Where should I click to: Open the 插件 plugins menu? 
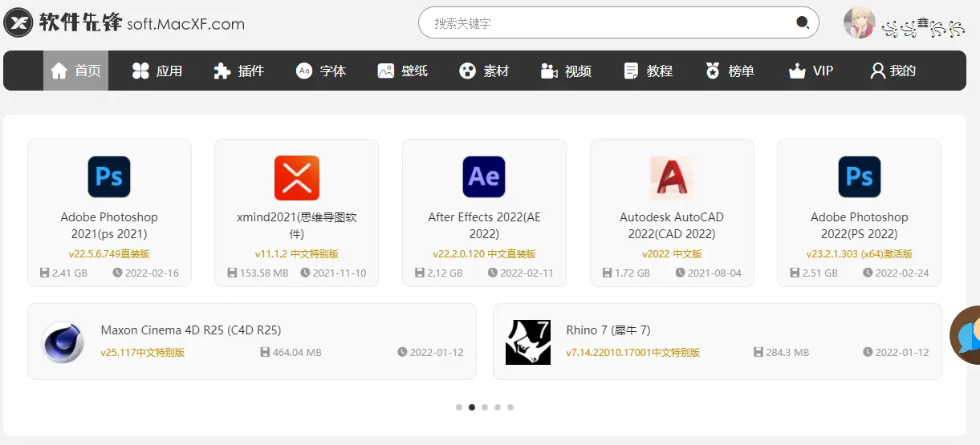point(238,71)
